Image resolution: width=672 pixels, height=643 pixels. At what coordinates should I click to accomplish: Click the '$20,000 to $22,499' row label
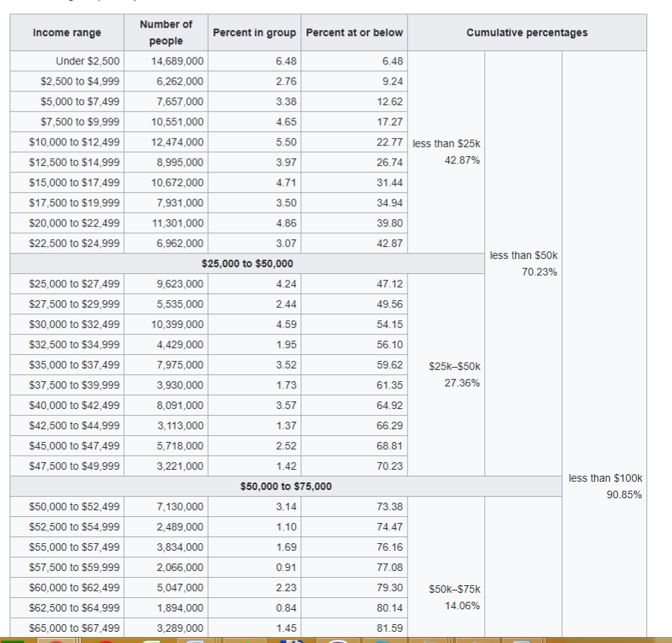tap(74, 223)
